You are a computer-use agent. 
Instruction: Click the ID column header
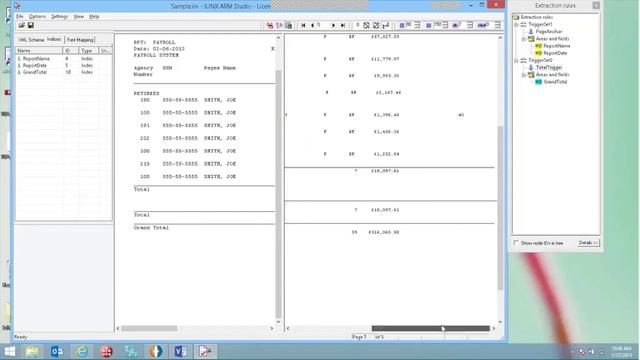tap(71, 51)
